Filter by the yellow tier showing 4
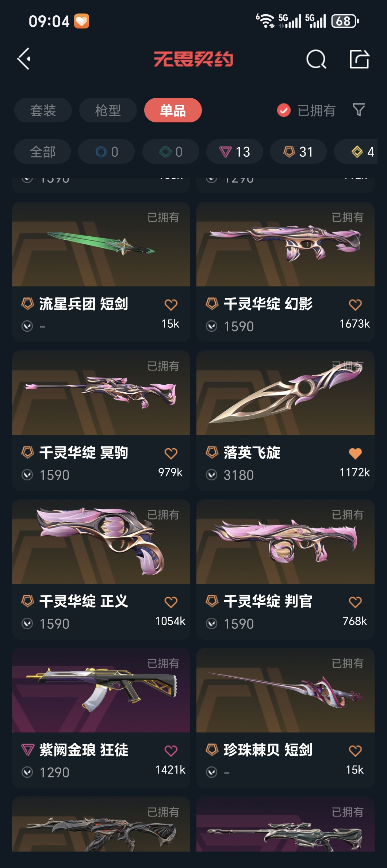387x868 pixels. pyautogui.click(x=361, y=152)
